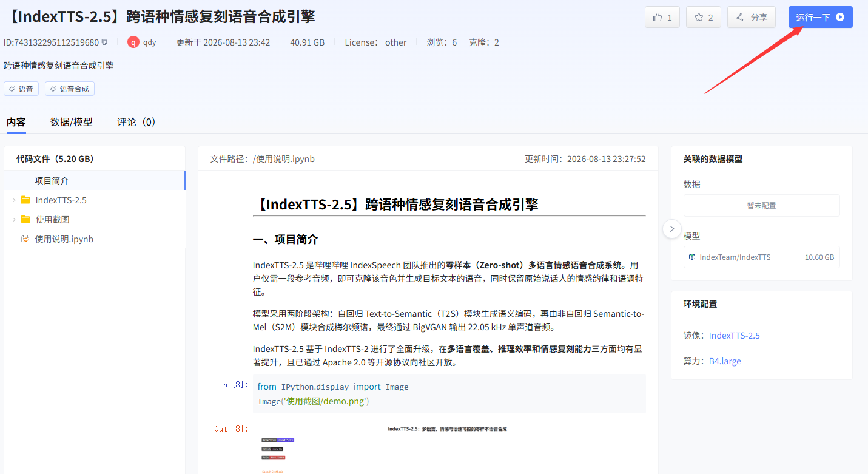Image resolution: width=868 pixels, height=474 pixels.
Task: Click the 关联的数据模型 panel title
Action: (713, 159)
